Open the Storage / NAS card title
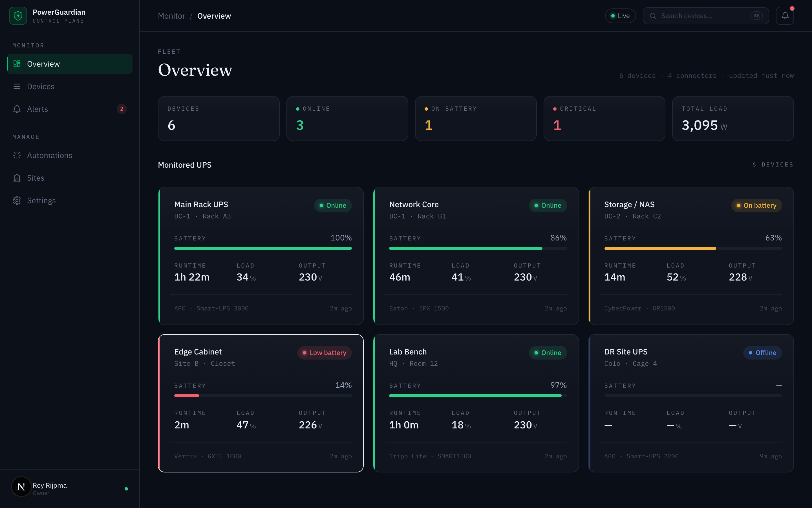 pyautogui.click(x=629, y=204)
